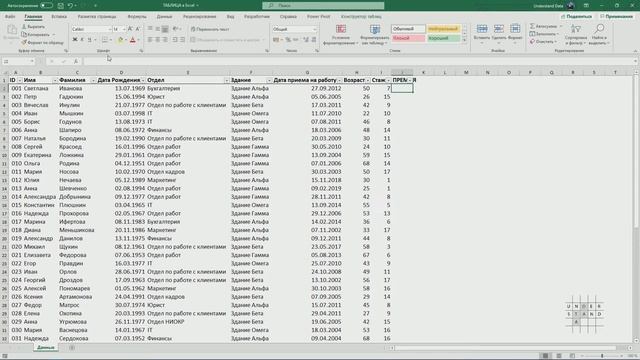This screenshot has height=360, width=640.
Task: Delete cells with Удалить
Action: 499,33
